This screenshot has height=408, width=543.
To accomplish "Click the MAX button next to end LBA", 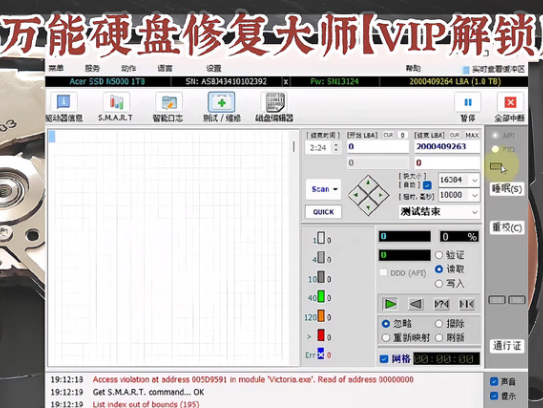I will point(472,135).
